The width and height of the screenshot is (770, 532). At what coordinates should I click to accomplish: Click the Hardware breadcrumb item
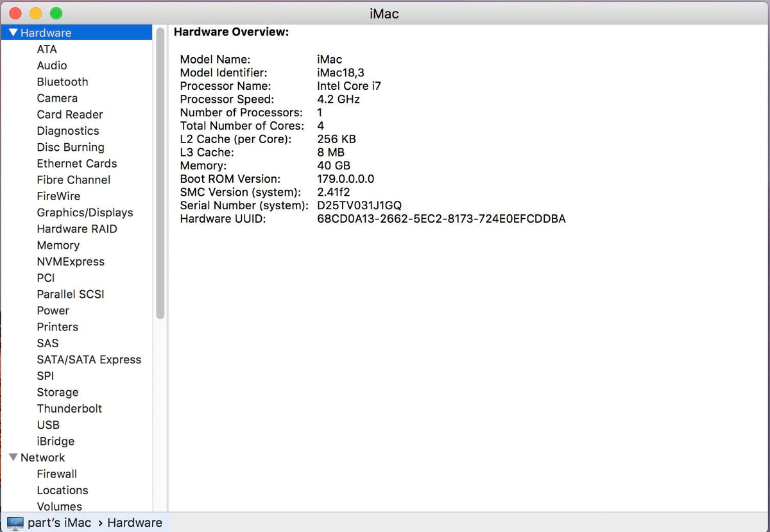point(135,522)
